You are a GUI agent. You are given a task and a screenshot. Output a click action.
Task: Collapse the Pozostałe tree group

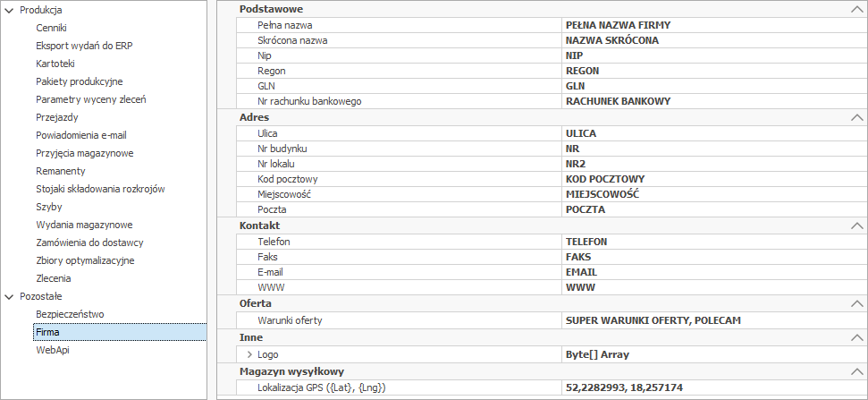click(x=9, y=296)
